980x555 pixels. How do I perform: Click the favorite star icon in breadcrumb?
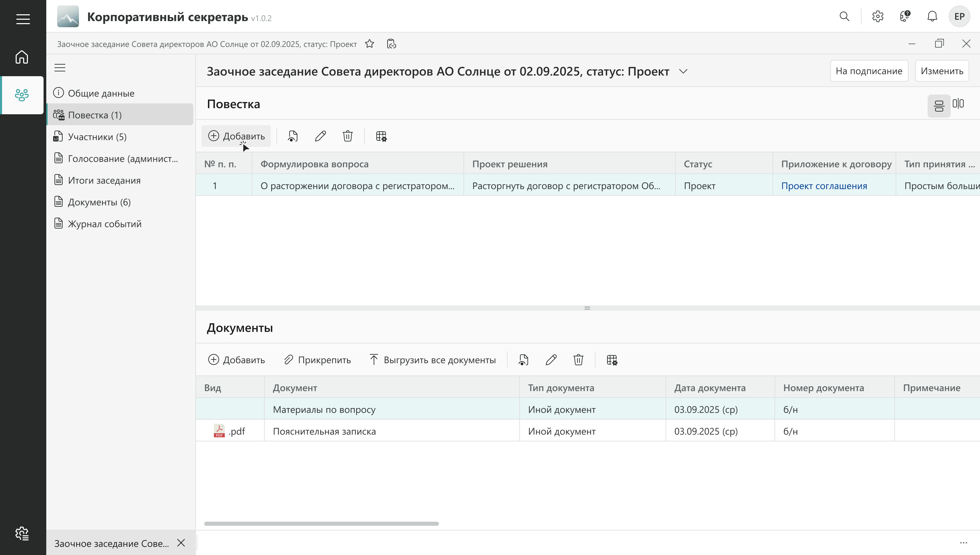(369, 44)
